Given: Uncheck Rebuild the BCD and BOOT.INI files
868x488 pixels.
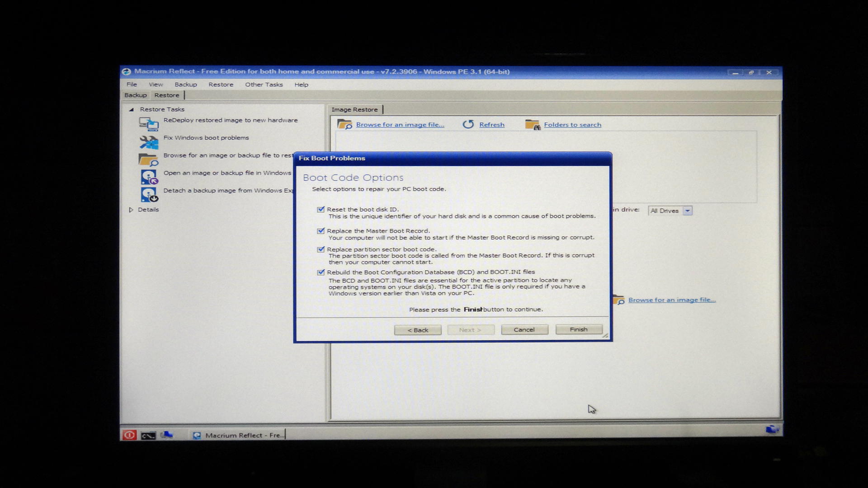Looking at the screenshot, I should (x=321, y=272).
